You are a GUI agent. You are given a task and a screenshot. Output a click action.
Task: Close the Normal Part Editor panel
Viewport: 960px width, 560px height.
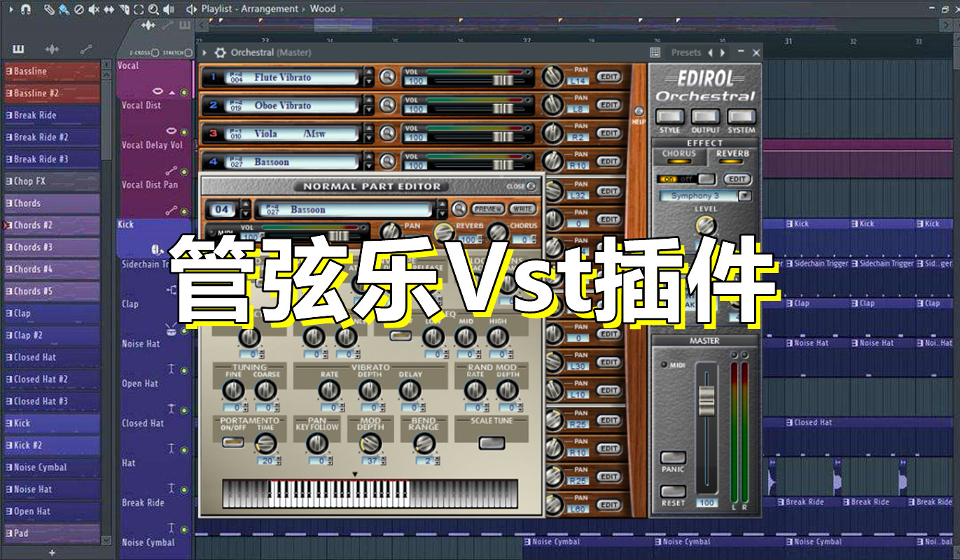coord(530,186)
